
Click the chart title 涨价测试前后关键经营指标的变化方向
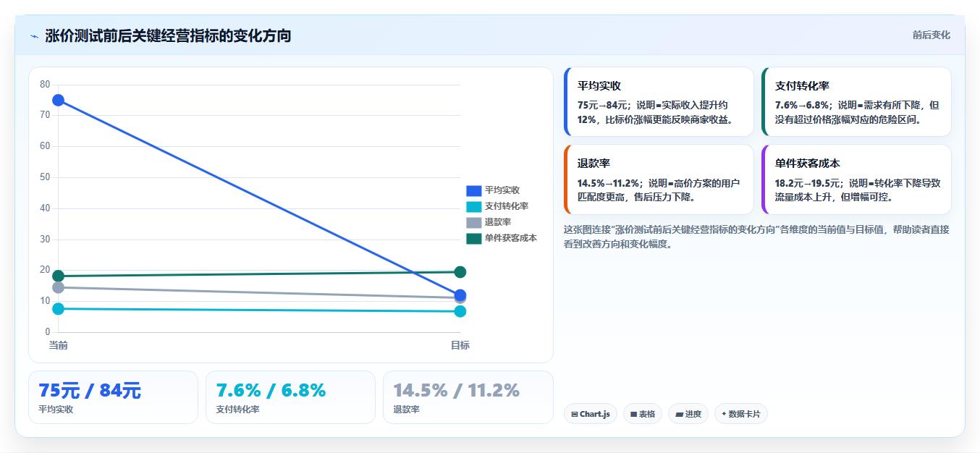[x=168, y=36]
